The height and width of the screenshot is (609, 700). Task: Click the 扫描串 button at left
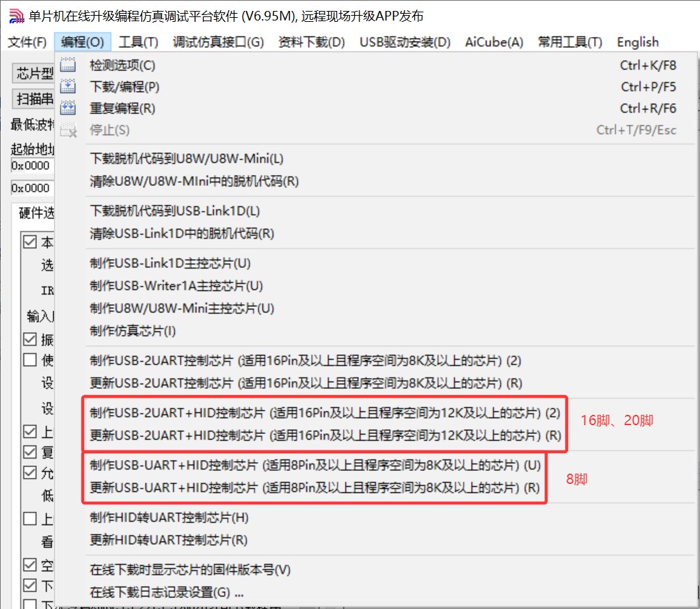(33, 98)
